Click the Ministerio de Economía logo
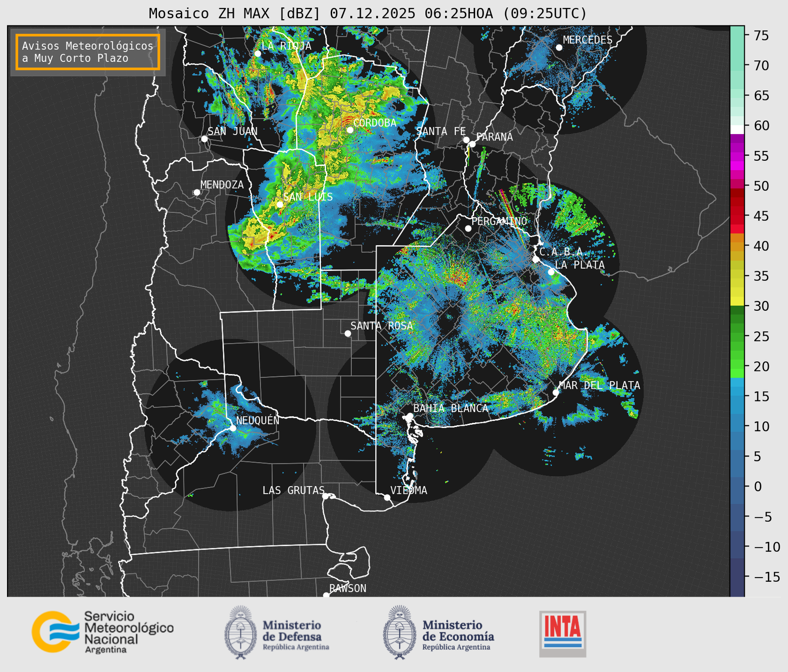This screenshot has width=788, height=672. 438,632
